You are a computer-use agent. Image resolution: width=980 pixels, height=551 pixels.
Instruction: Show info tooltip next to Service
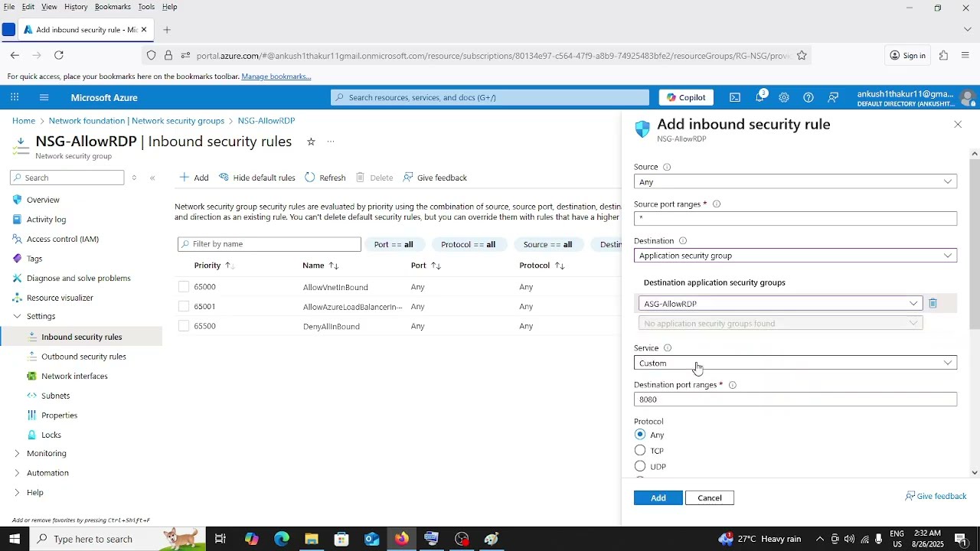pyautogui.click(x=668, y=348)
